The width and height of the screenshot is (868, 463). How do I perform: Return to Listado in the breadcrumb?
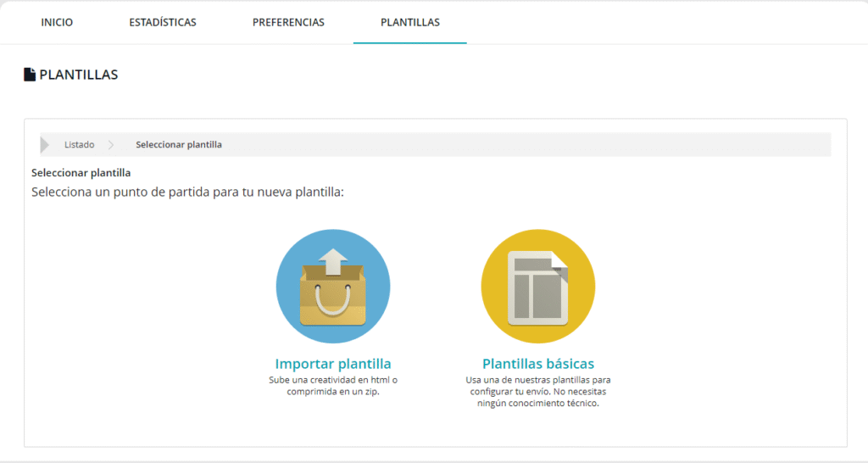pos(80,145)
